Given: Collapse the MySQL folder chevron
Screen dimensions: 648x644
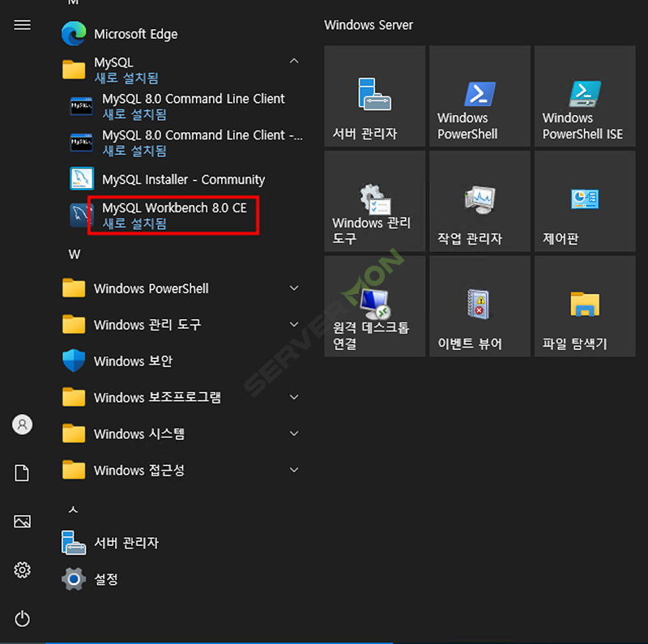Looking at the screenshot, I should coord(294,62).
